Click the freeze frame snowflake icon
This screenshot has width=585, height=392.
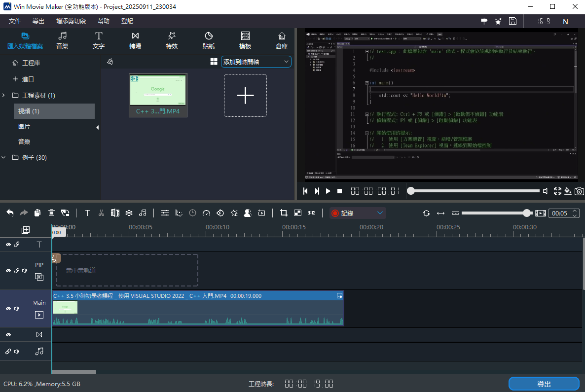point(129,213)
